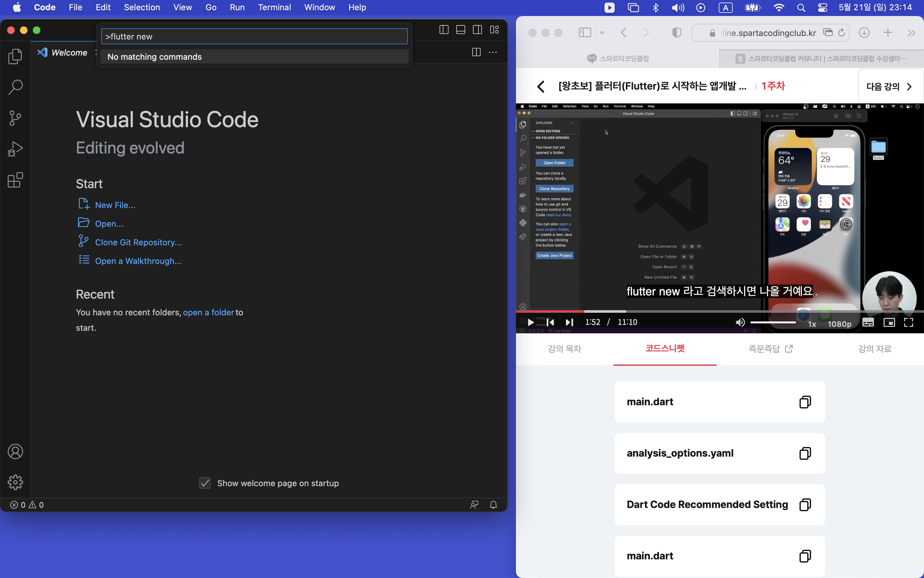The width and height of the screenshot is (924, 578).
Task: Toggle picture-in-picture mode
Action: tap(889, 322)
